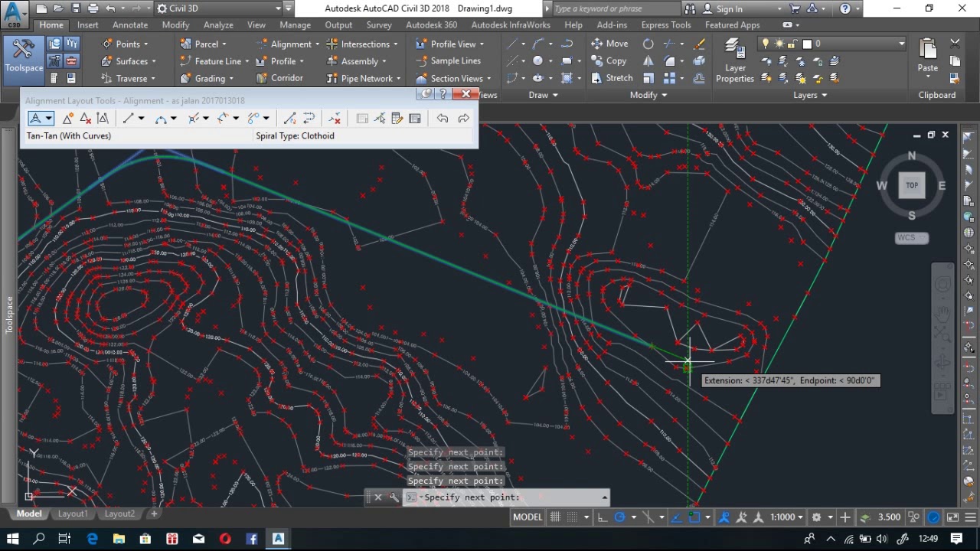Click the Pan hand icon in navigation bar

click(x=942, y=313)
